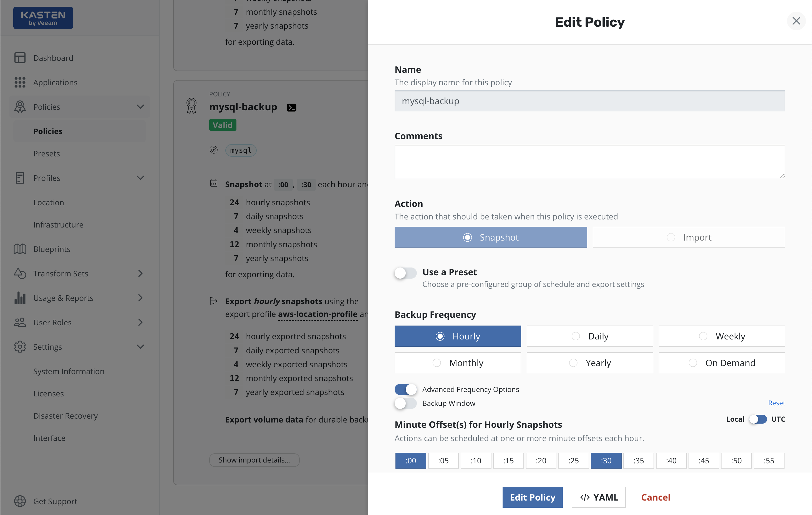Viewport: 812px width, 515px height.
Task: Click the Usage & Reports chart icon
Action: pyautogui.click(x=20, y=298)
